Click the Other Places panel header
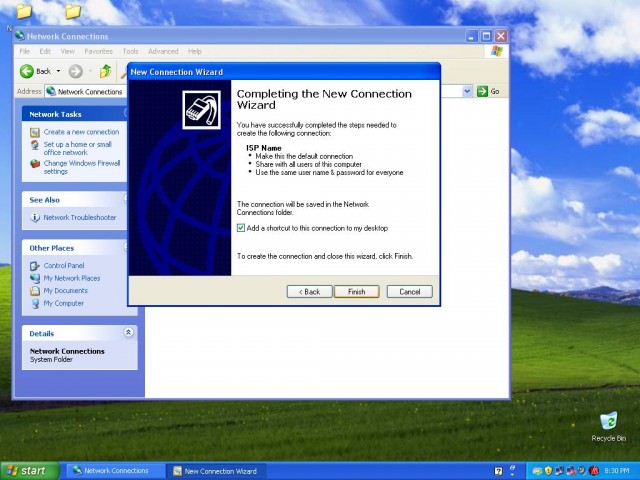The width and height of the screenshot is (640, 480). 75,248
